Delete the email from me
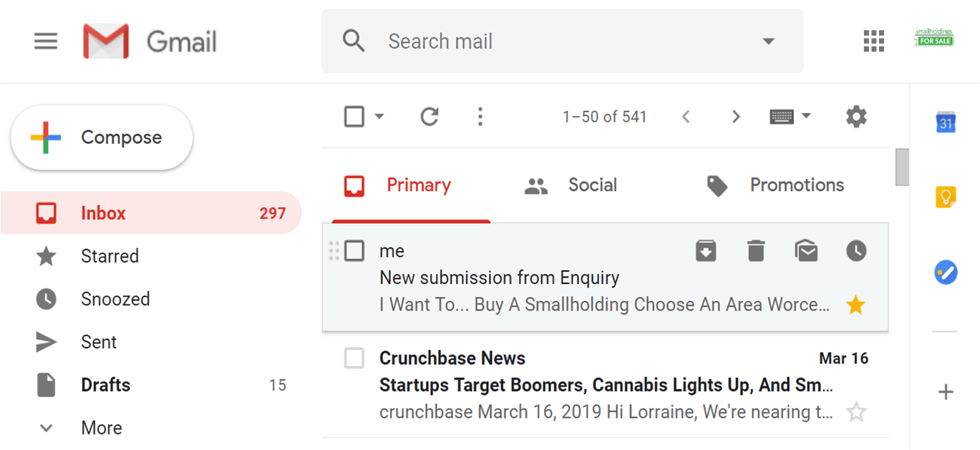The image size is (980, 450). [x=756, y=250]
